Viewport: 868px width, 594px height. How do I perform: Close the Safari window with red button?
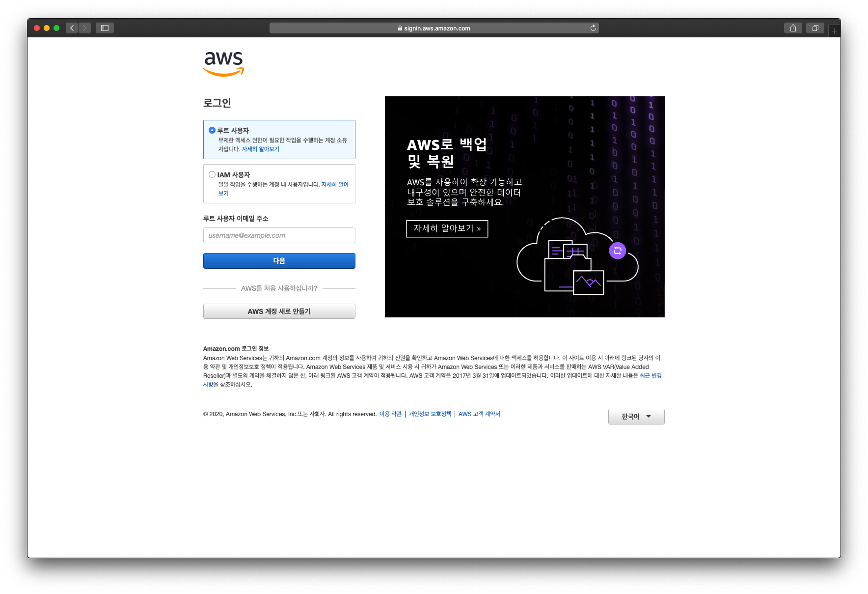pos(37,28)
